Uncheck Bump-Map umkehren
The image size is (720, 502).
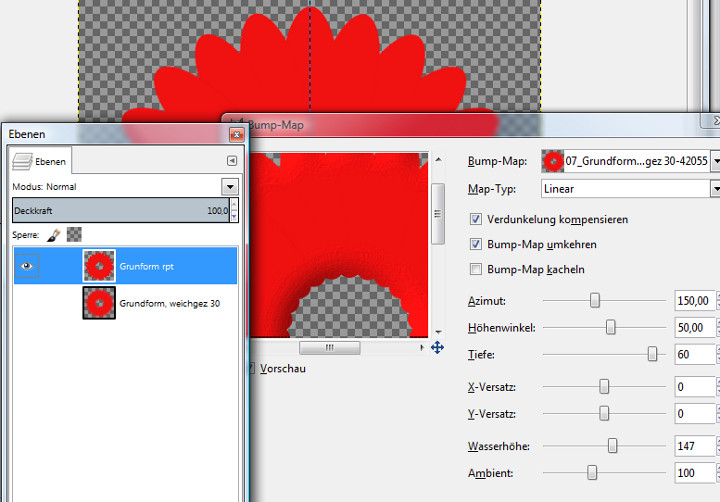[x=476, y=244]
